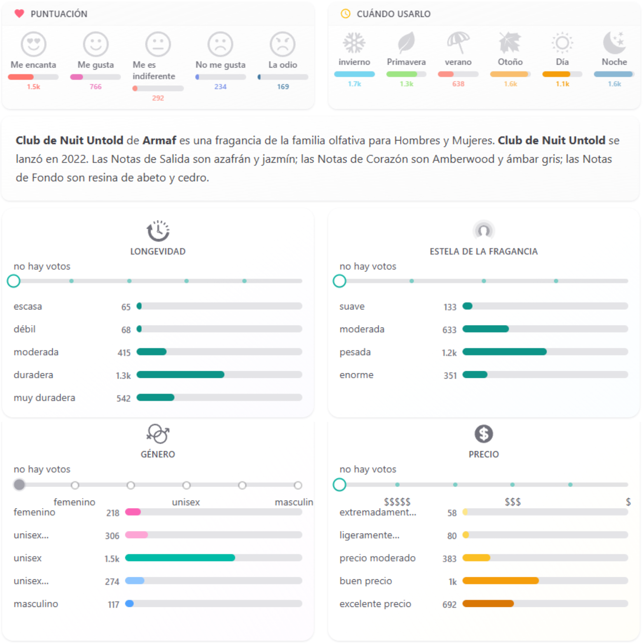644x644 pixels.
Task: Choose the verano beach umbrella icon
Action: [458, 43]
